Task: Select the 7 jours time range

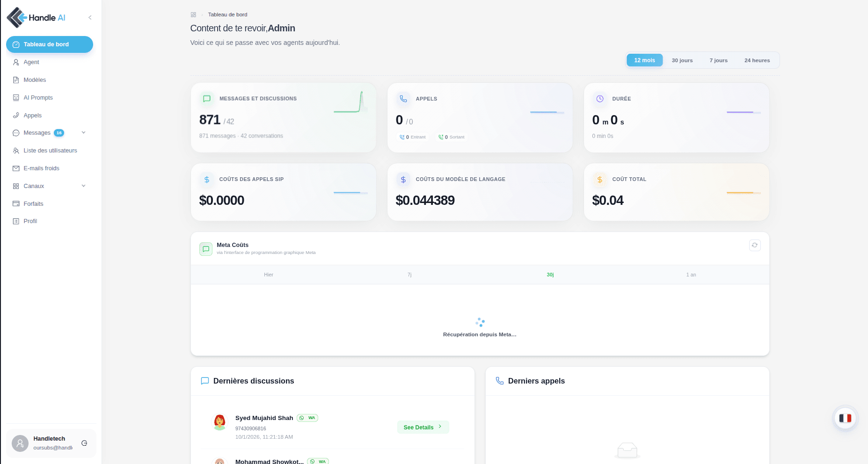Action: (718, 60)
